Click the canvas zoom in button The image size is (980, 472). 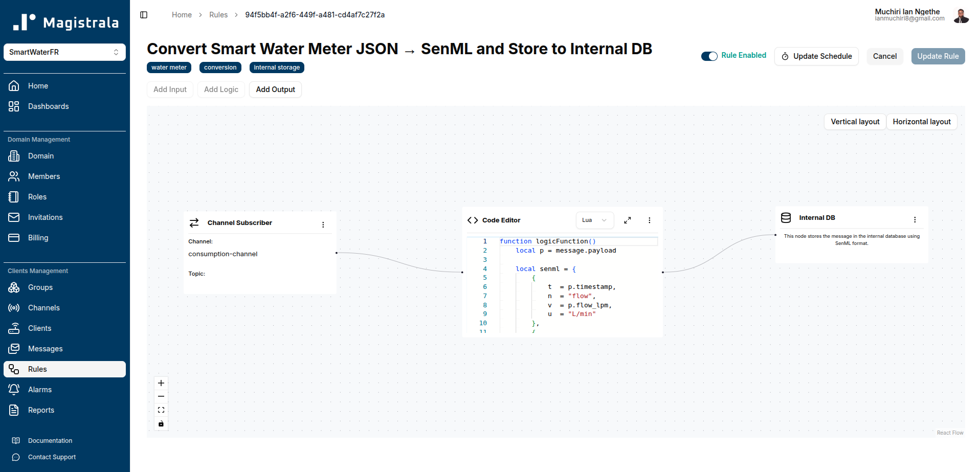[x=161, y=383]
